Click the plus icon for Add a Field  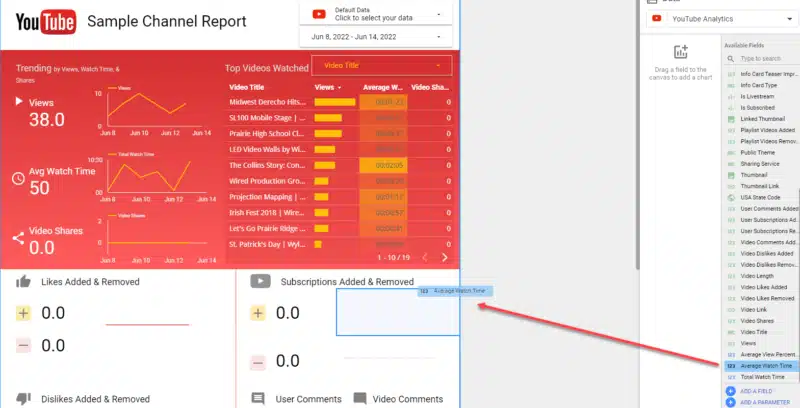[x=731, y=391]
